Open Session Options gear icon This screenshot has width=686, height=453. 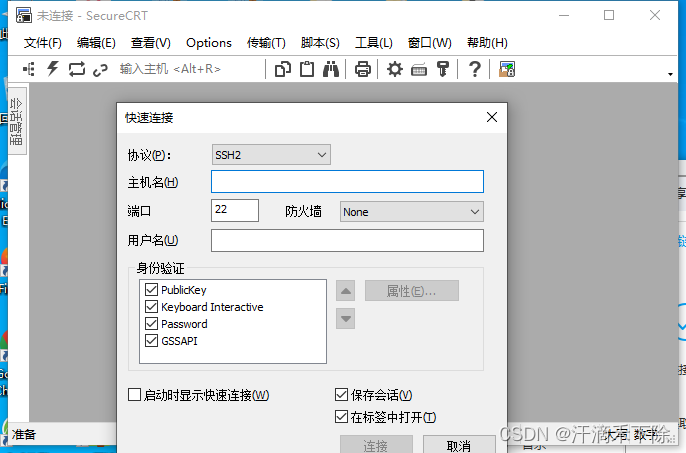tap(395, 69)
